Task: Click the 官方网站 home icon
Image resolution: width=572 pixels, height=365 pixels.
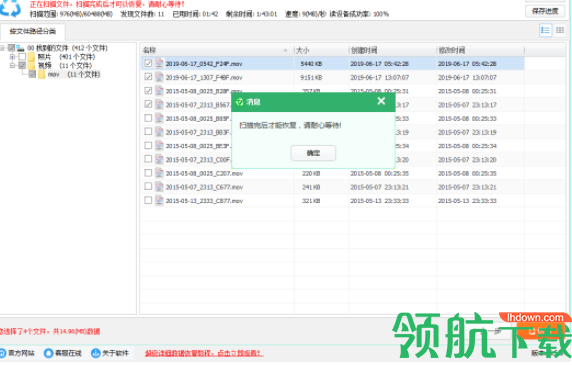Action: (x=2, y=353)
